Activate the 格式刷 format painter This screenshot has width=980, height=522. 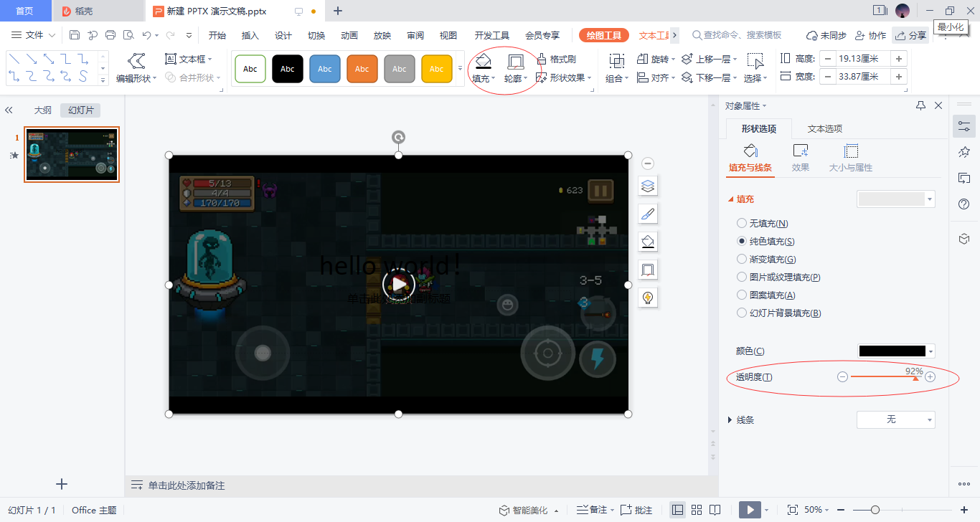pos(556,59)
